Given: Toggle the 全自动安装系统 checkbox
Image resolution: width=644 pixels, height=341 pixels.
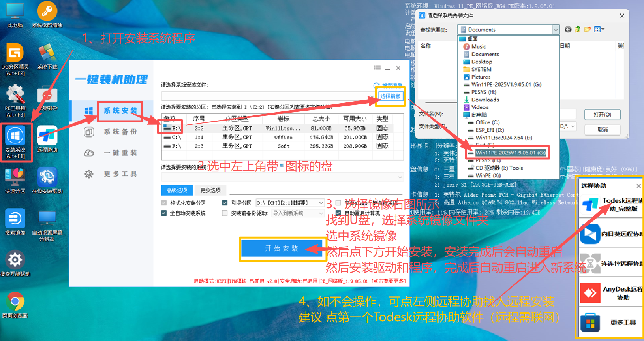Looking at the screenshot, I should (x=164, y=213).
